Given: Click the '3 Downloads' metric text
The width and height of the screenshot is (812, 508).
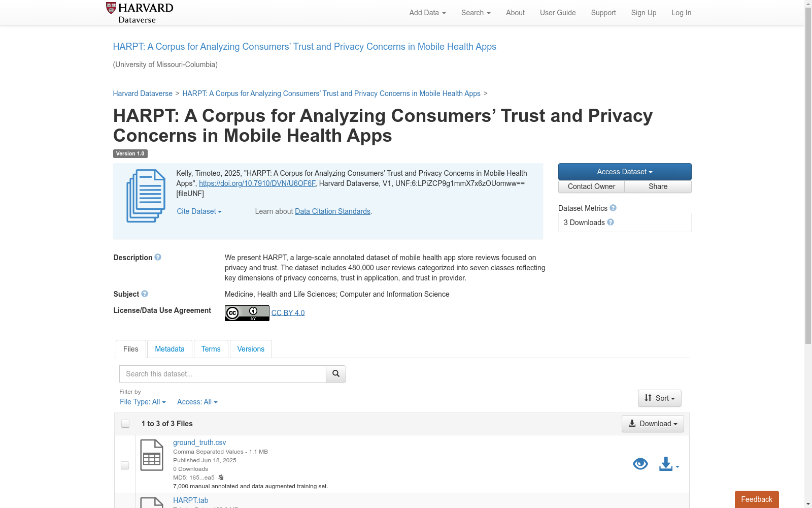Looking at the screenshot, I should 584,223.
